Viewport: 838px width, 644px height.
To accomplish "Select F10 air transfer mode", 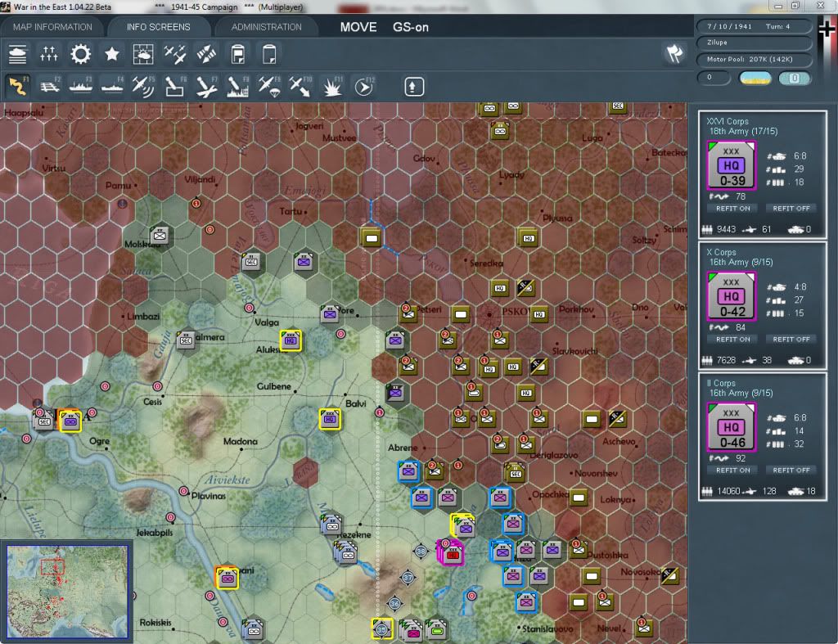I will coord(300,86).
